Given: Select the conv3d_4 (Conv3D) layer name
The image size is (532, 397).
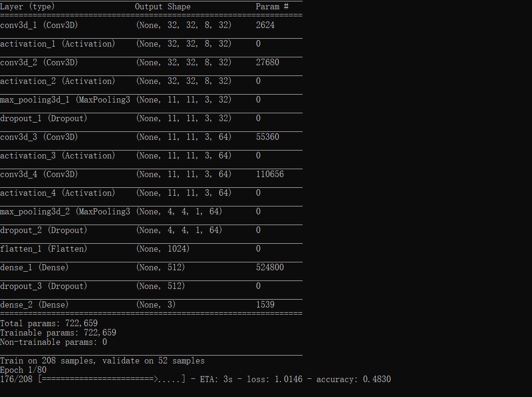Looking at the screenshot, I should (39, 175).
